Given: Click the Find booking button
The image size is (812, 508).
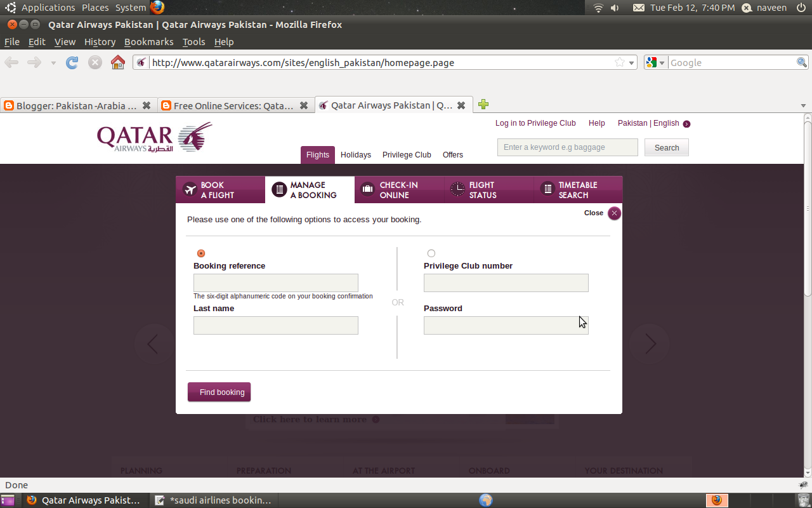Looking at the screenshot, I should pyautogui.click(x=219, y=392).
